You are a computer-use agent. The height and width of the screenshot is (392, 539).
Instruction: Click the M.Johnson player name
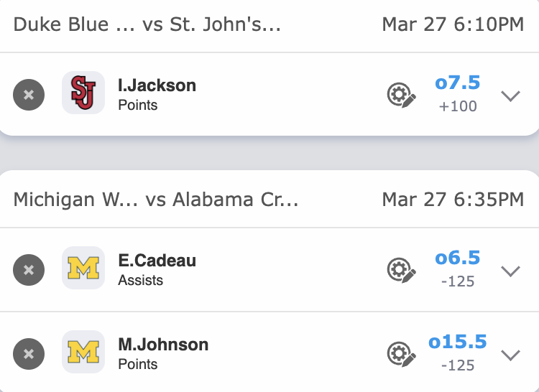163,345
